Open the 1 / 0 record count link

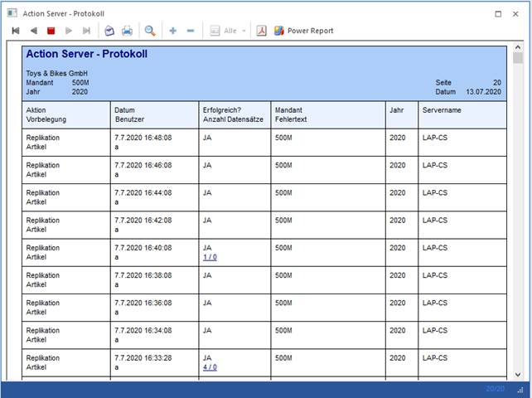(x=210, y=257)
